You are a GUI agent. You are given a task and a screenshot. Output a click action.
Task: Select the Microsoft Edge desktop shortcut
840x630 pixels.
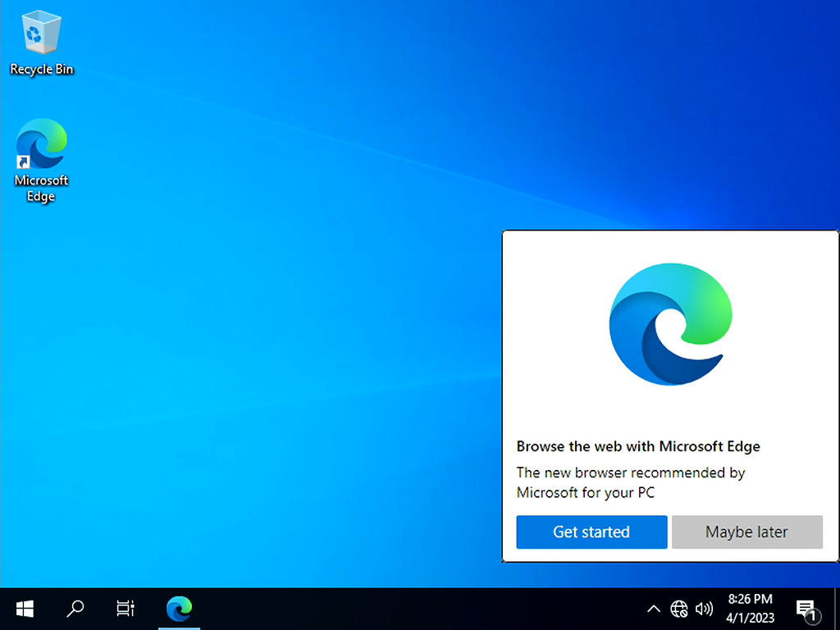41,160
